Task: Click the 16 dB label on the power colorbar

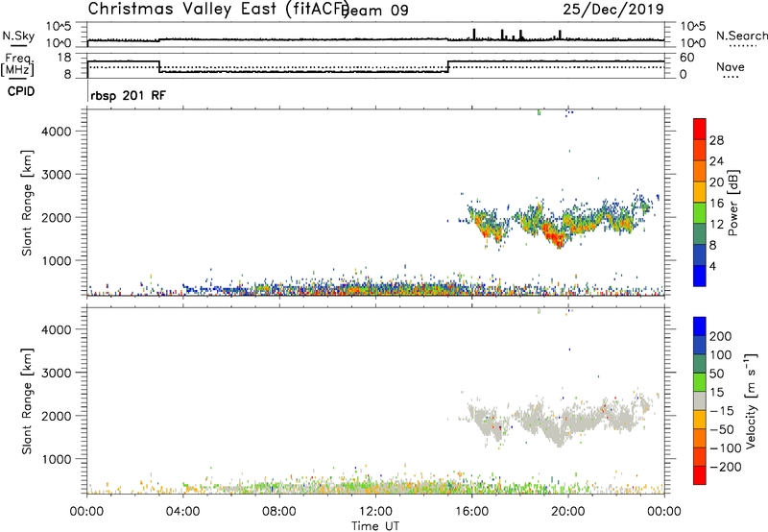Action: pos(716,204)
